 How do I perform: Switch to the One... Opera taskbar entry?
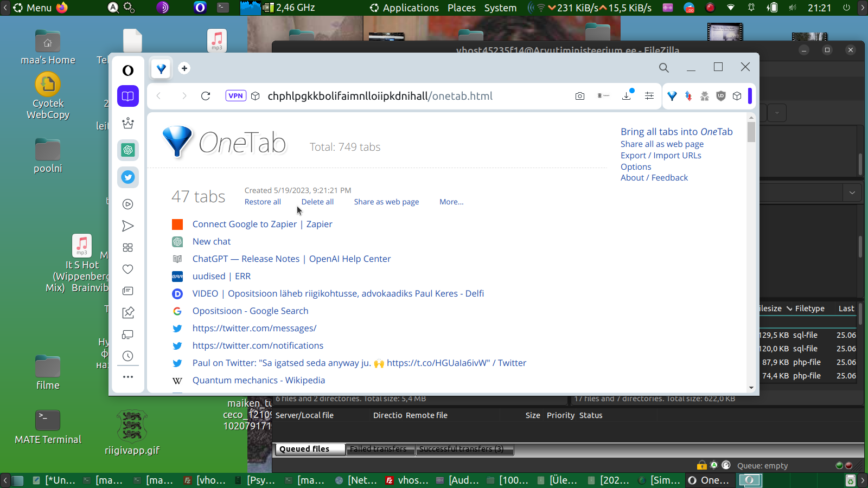[x=709, y=480]
